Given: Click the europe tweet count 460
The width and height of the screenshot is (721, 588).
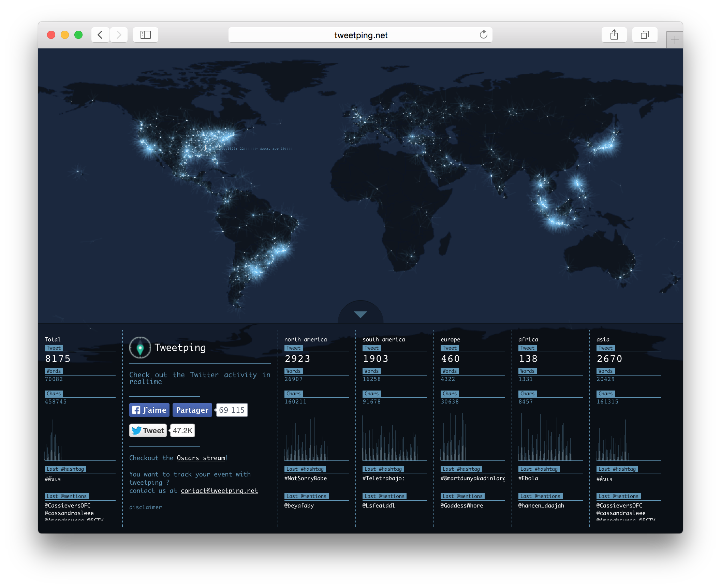Looking at the screenshot, I should (451, 359).
